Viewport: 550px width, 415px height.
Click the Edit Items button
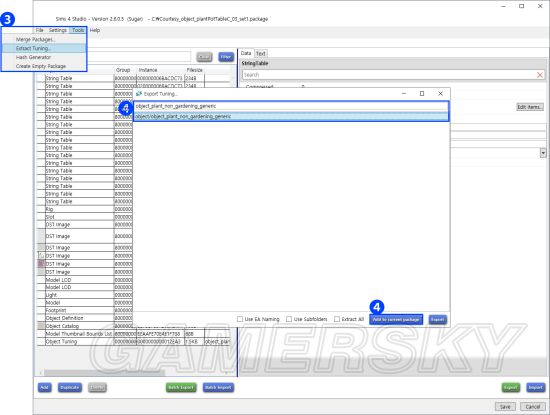tap(530, 107)
